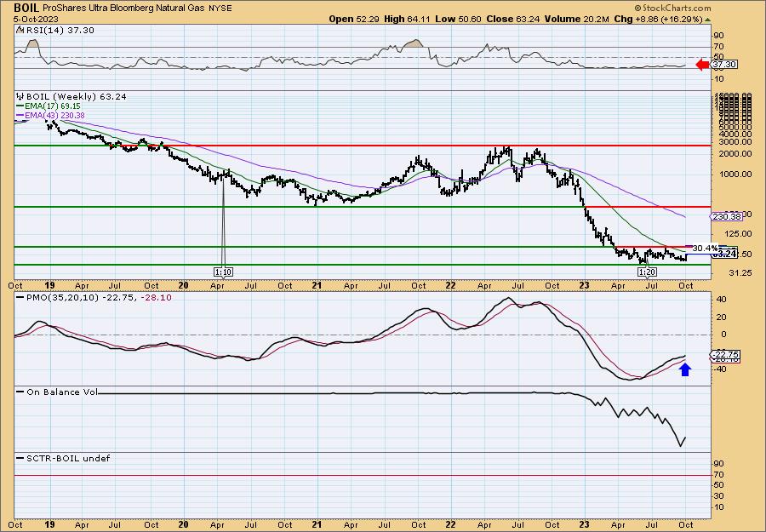This screenshot has width=766, height=532.
Task: Select the 90 level on the RSI axis
Action: (x=718, y=36)
